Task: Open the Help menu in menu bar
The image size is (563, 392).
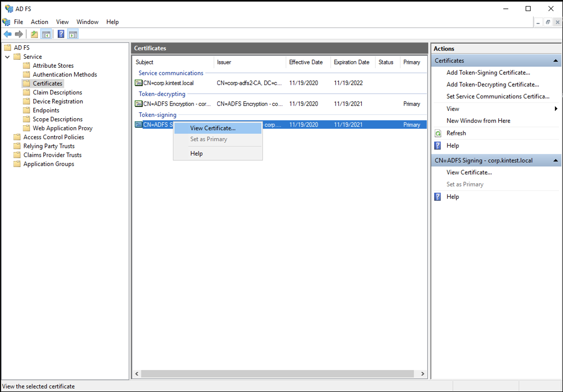Action: coord(113,22)
